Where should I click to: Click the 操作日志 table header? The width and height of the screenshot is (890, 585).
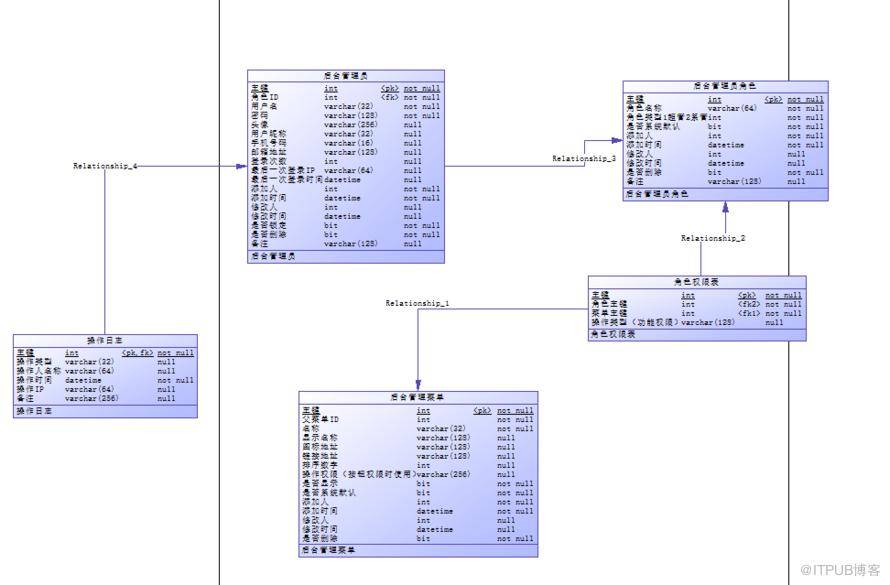(x=105, y=340)
